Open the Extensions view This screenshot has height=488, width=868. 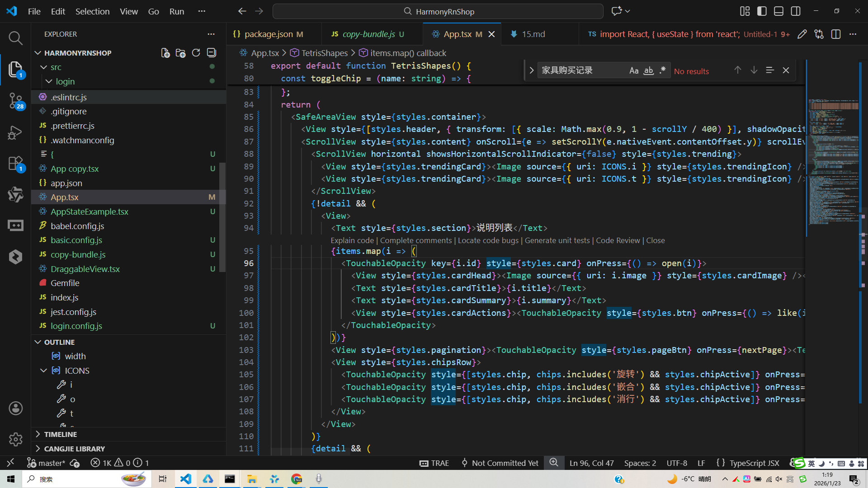click(15, 164)
